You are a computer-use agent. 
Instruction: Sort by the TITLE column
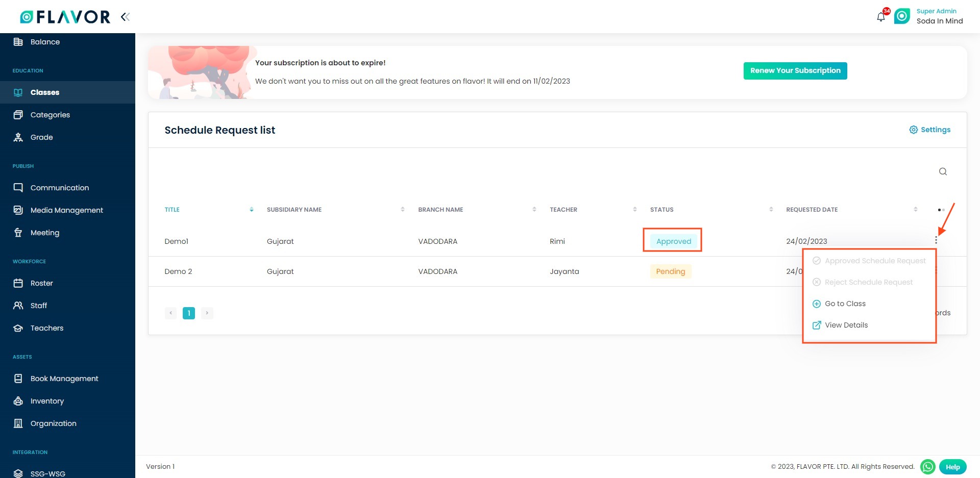[x=209, y=210]
